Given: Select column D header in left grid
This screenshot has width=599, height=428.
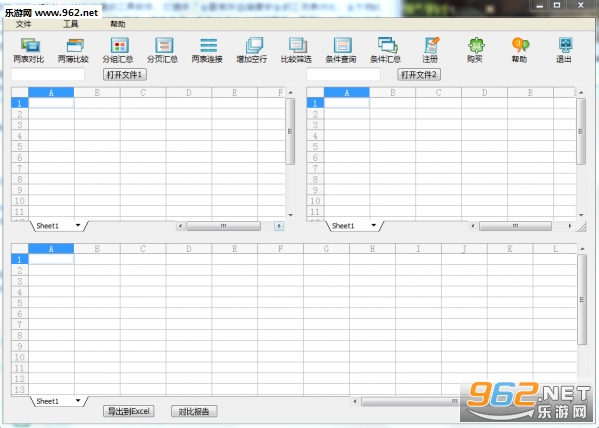Looking at the screenshot, I should pos(189,92).
